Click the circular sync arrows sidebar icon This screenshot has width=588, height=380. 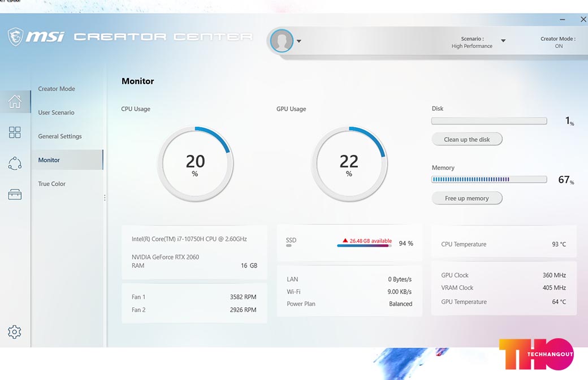point(15,163)
